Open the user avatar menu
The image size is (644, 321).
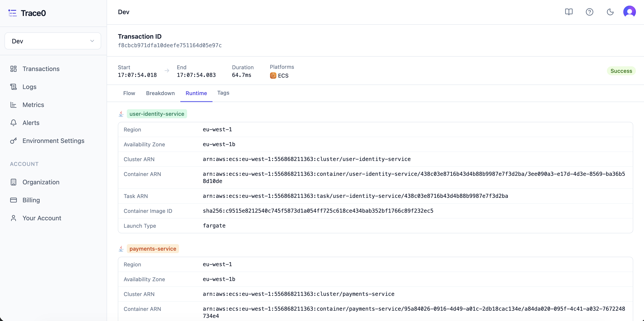(x=630, y=12)
